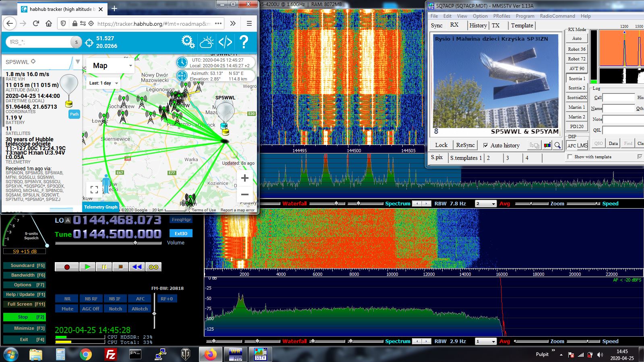
Task: Click the magnifier icon in MMSSTV
Action: [x=557, y=145]
